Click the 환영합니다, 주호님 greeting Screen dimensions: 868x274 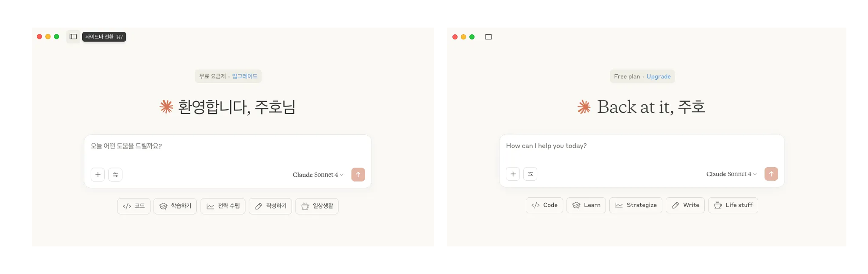236,107
